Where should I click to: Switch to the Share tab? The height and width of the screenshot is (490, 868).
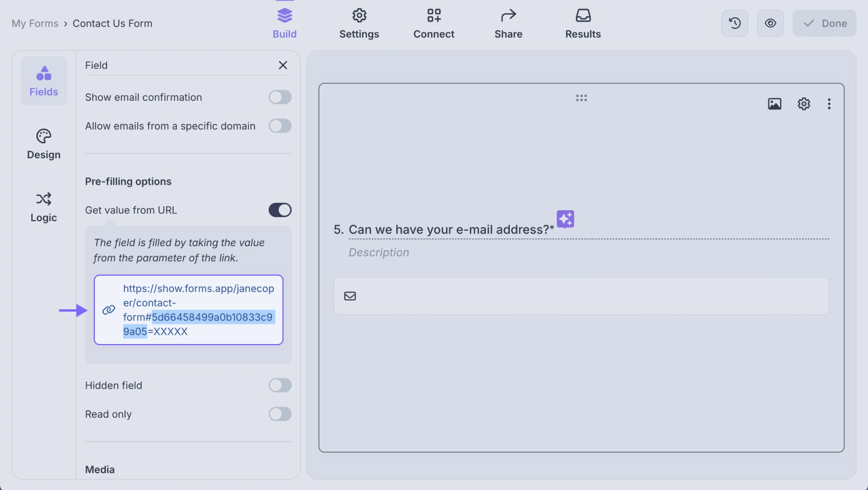508,23
